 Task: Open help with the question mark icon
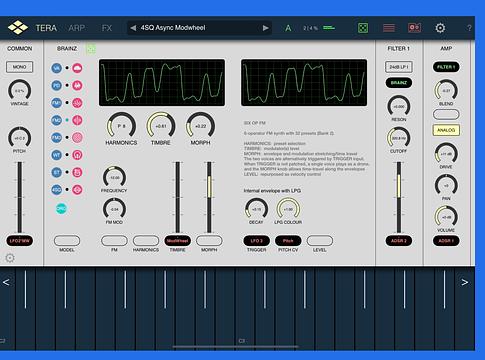[469, 28]
